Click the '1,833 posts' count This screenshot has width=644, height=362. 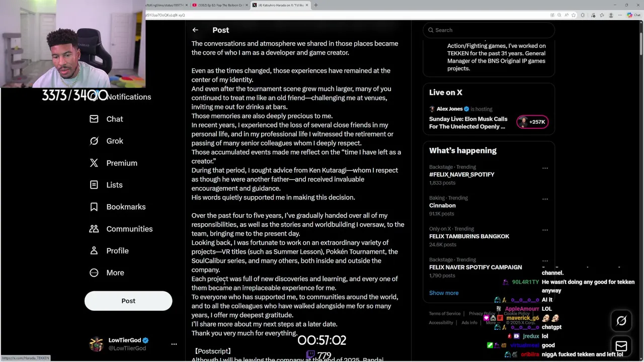point(442,183)
